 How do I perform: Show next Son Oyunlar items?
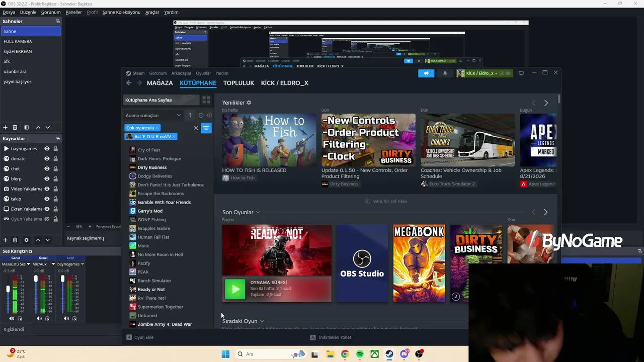tap(545, 212)
